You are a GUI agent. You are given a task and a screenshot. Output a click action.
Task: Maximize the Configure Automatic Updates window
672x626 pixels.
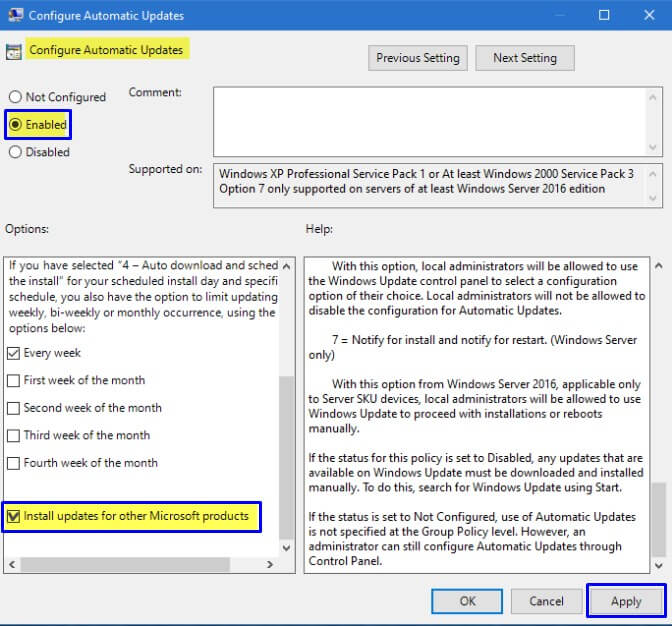point(604,15)
